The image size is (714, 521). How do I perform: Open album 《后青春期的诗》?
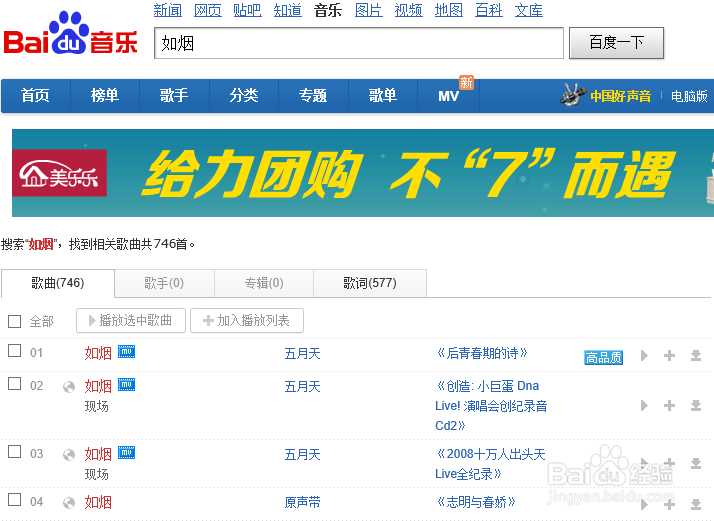(x=482, y=353)
